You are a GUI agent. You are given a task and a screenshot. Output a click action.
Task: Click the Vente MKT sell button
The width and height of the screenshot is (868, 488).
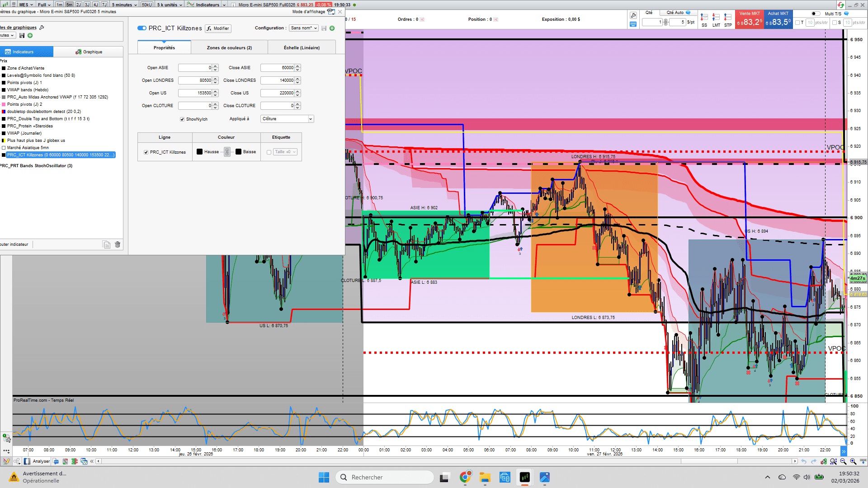click(x=749, y=20)
